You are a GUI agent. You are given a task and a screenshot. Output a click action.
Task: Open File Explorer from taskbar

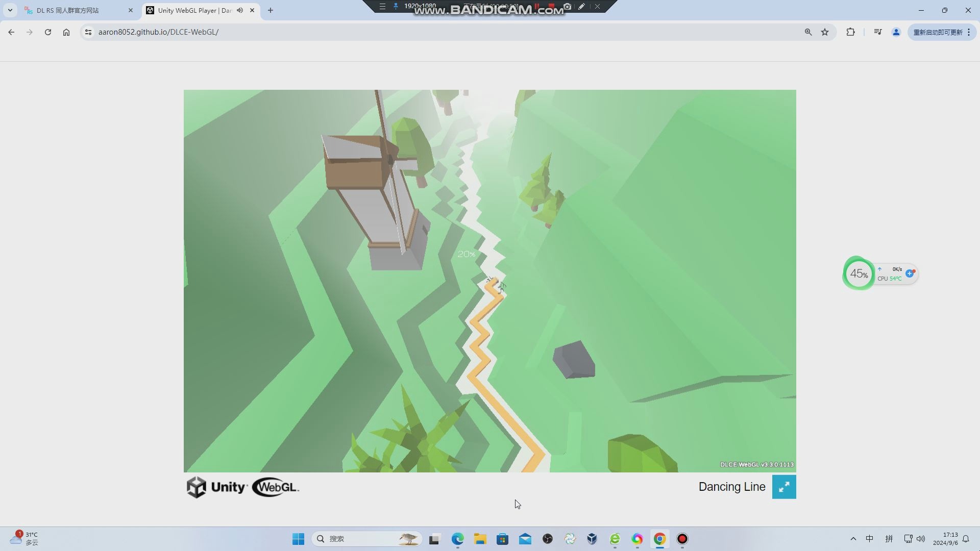(x=480, y=539)
